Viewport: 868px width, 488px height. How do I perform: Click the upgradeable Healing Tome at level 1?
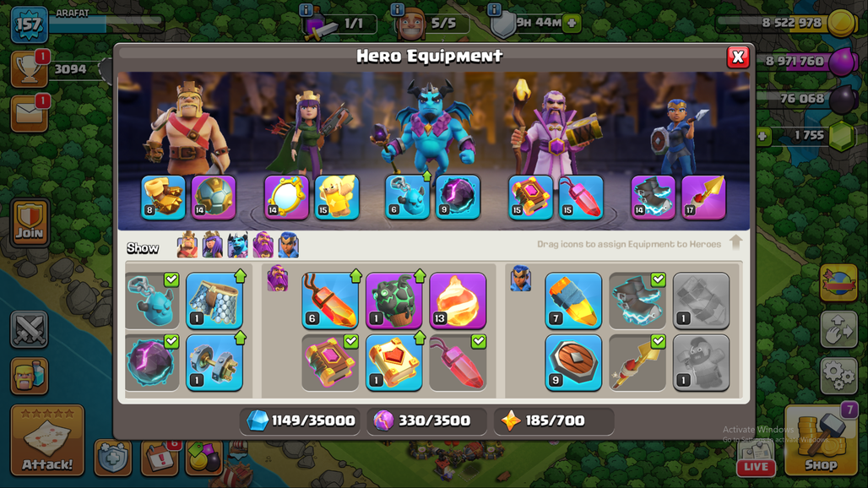coord(393,362)
